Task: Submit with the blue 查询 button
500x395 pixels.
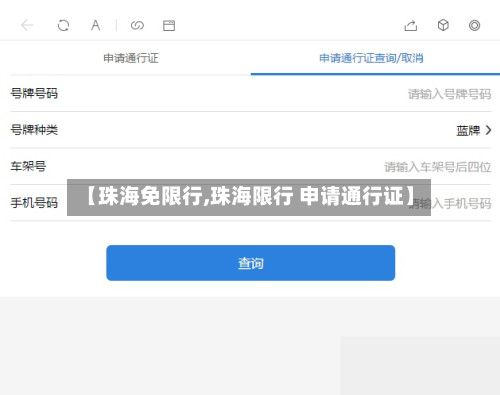Action: 251,263
